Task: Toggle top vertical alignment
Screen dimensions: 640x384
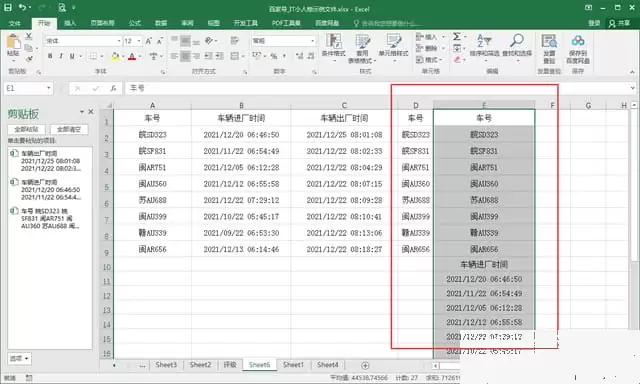Action: click(x=174, y=40)
